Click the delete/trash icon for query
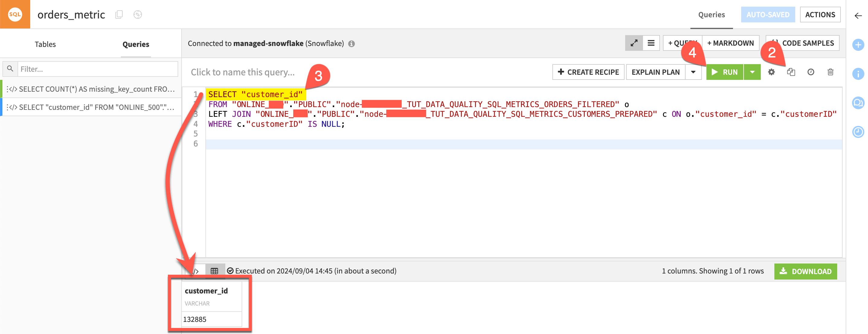Image resolution: width=868 pixels, height=334 pixels. coord(830,72)
